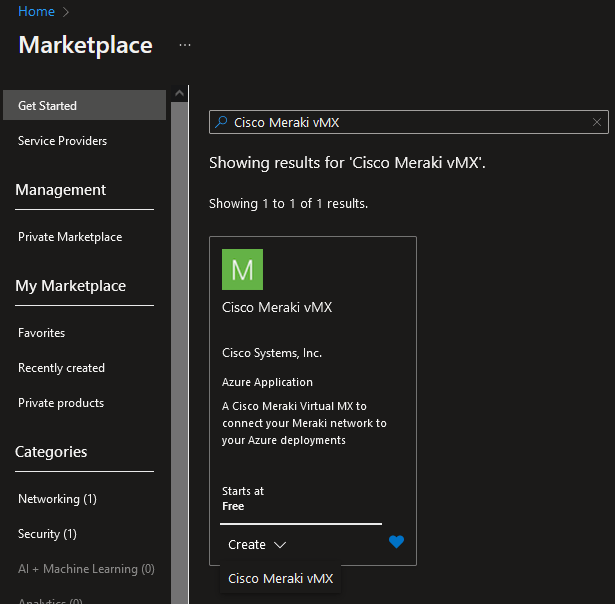Click the magnifier search icon

(x=221, y=122)
